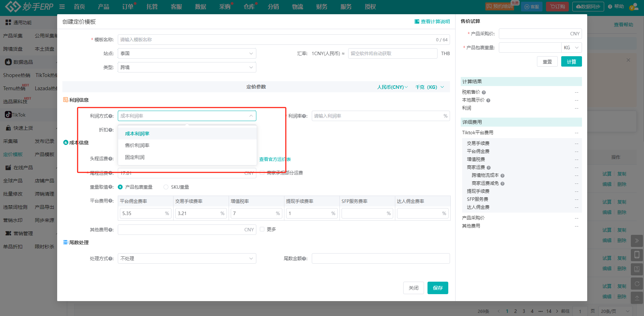
Task: Open the 妙手ERP logo home
Action: 29,6
